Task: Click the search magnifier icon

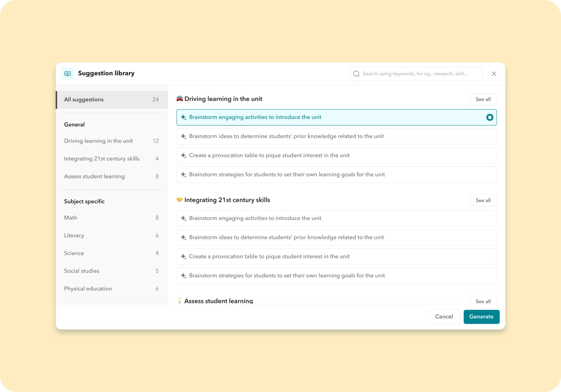Action: coord(356,74)
